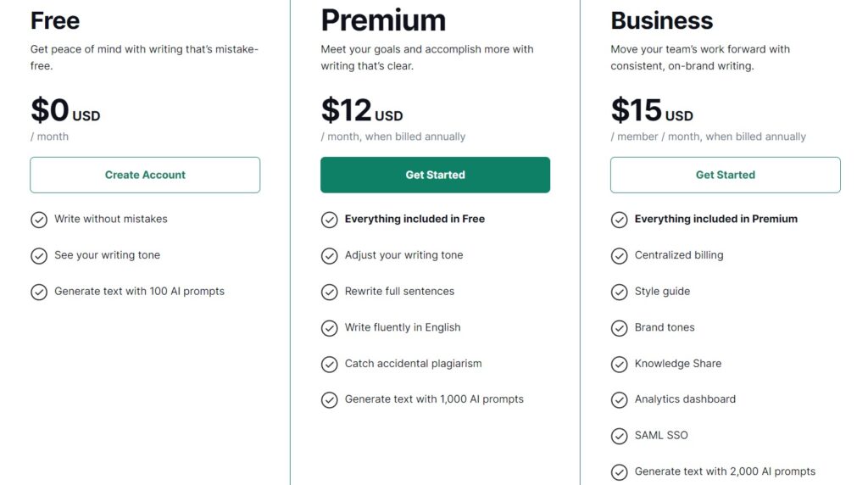Click the Premium plan heading
This screenshot has width=868, height=485.
tap(383, 20)
